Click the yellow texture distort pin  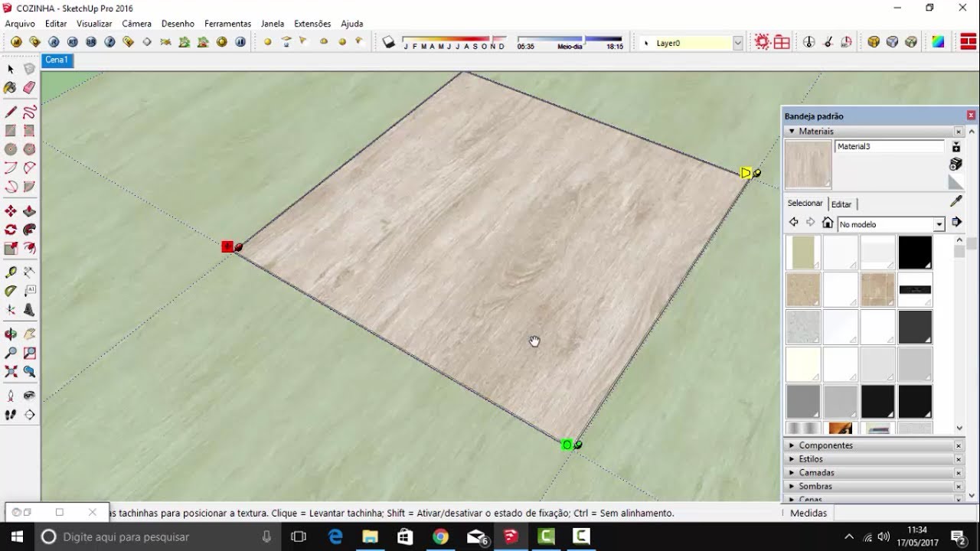(x=746, y=173)
